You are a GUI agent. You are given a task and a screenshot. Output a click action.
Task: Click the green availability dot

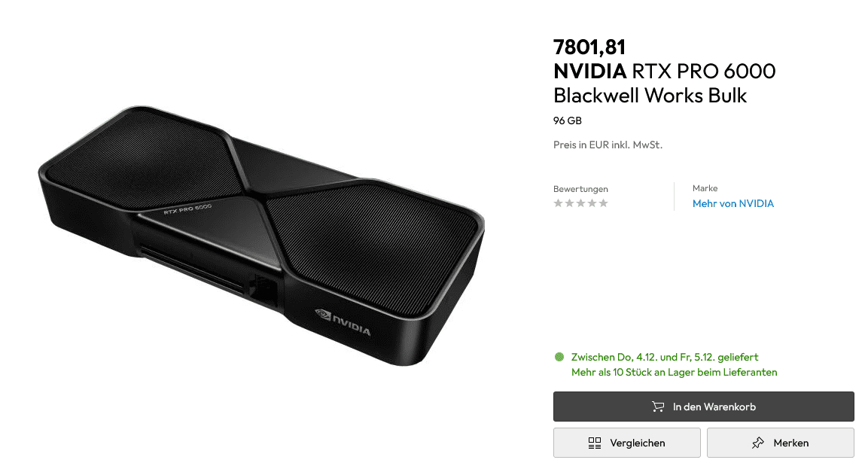pyautogui.click(x=559, y=357)
